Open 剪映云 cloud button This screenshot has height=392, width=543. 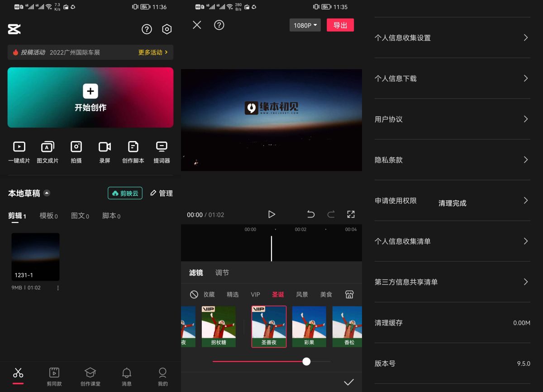click(x=125, y=193)
